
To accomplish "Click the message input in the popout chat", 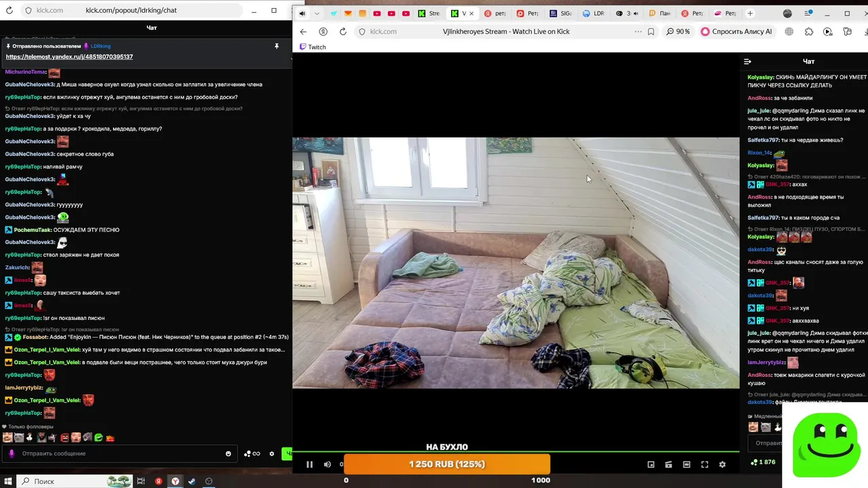I will click(119, 453).
